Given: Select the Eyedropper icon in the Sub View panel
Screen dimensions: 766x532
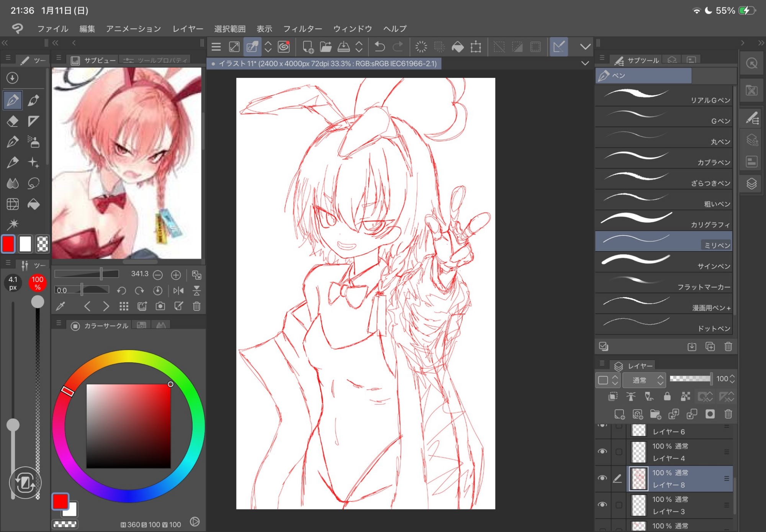Looking at the screenshot, I should [x=61, y=306].
